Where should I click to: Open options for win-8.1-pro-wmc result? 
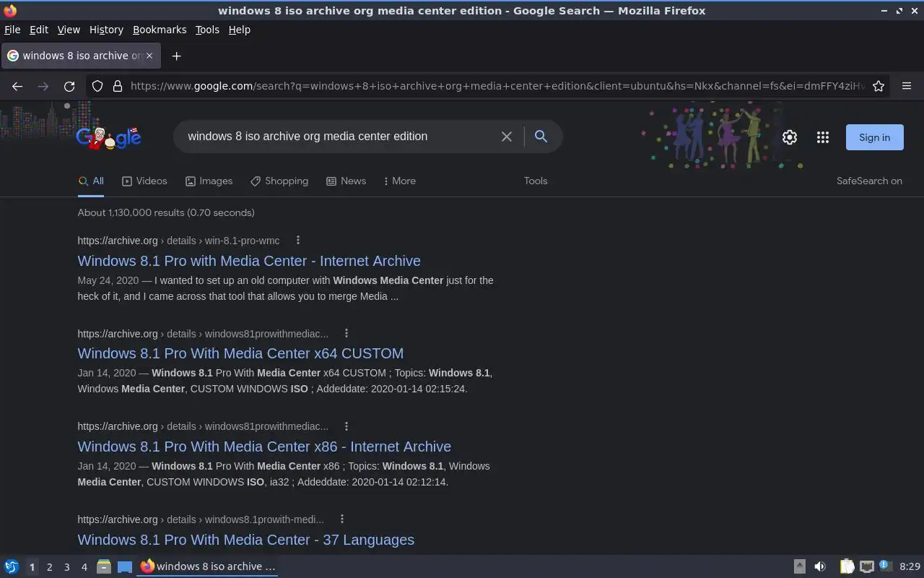pyautogui.click(x=298, y=241)
